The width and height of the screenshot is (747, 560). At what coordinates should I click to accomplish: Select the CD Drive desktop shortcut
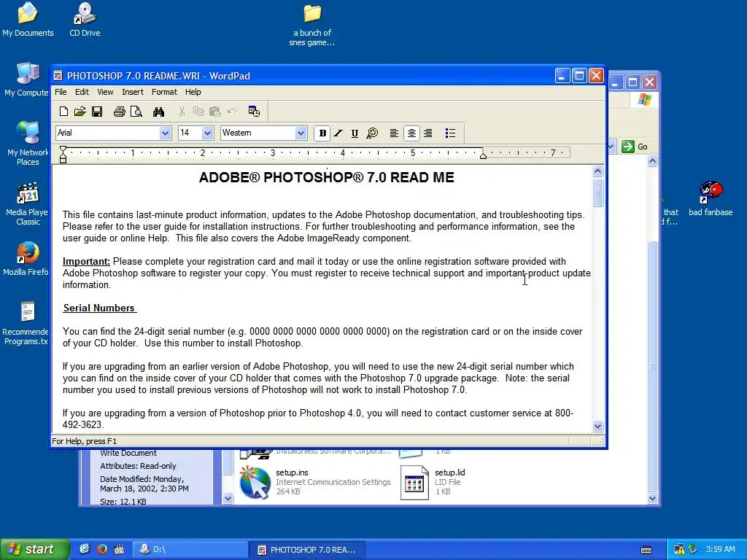coord(85,20)
